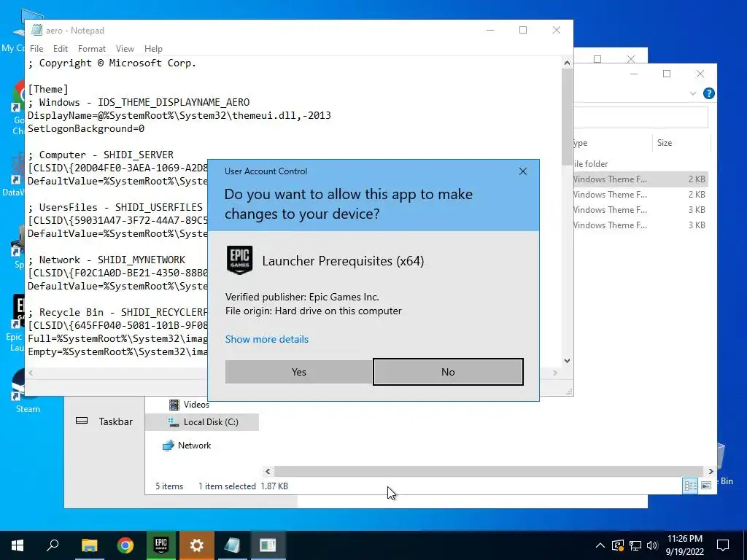The height and width of the screenshot is (560, 747).
Task: Open Show more details link
Action: tap(267, 339)
